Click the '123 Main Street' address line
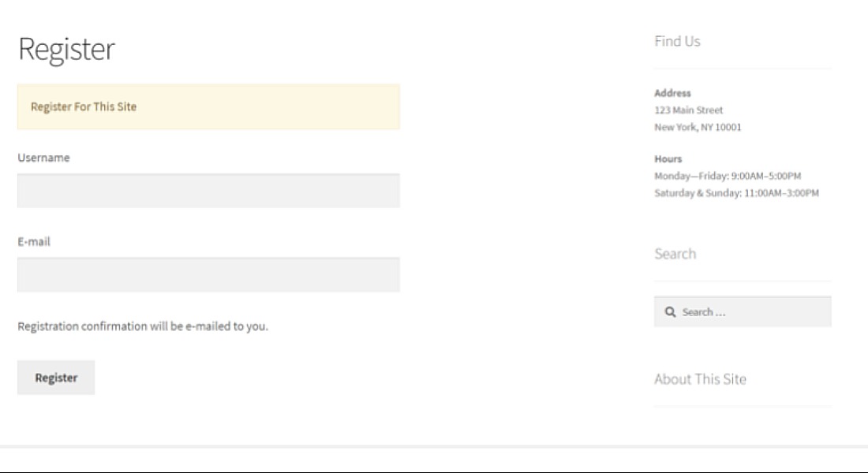Image resolution: width=868 pixels, height=473 pixels. (x=688, y=110)
